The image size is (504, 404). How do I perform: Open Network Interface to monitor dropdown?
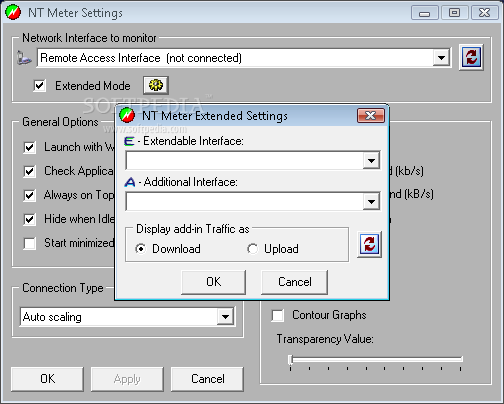point(441,58)
